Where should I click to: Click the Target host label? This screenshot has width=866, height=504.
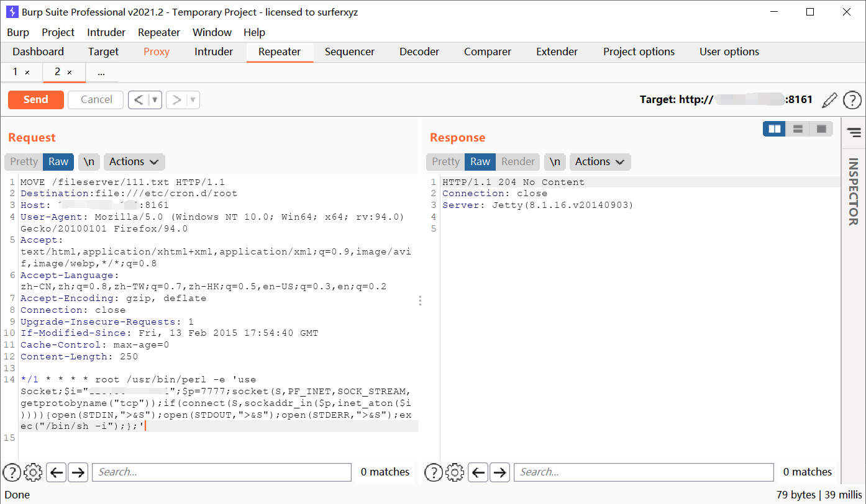pos(726,100)
